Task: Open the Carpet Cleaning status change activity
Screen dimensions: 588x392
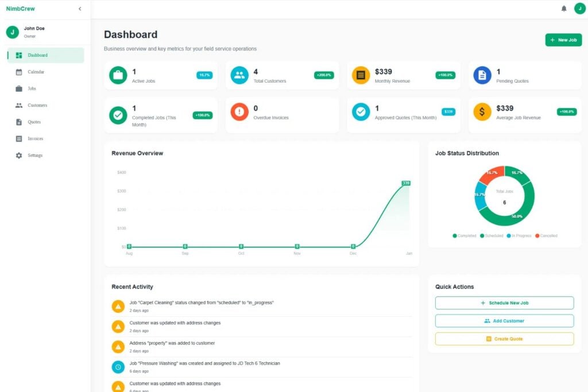Action: pyautogui.click(x=262, y=306)
